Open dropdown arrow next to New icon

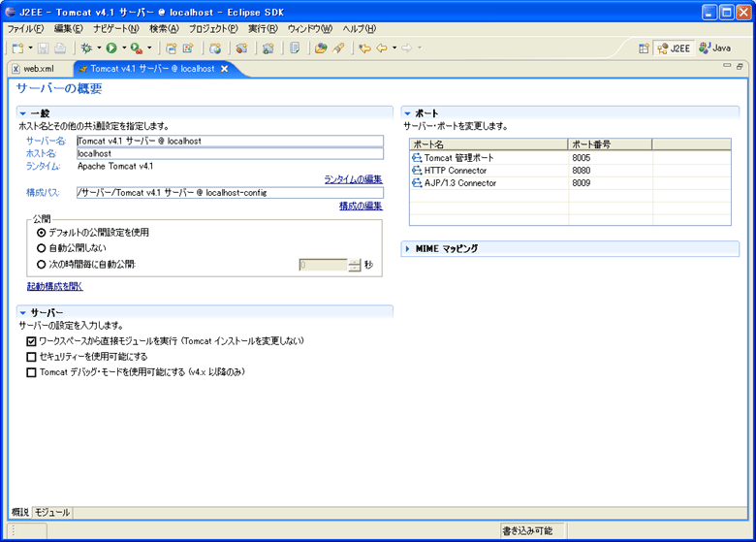[x=30, y=48]
